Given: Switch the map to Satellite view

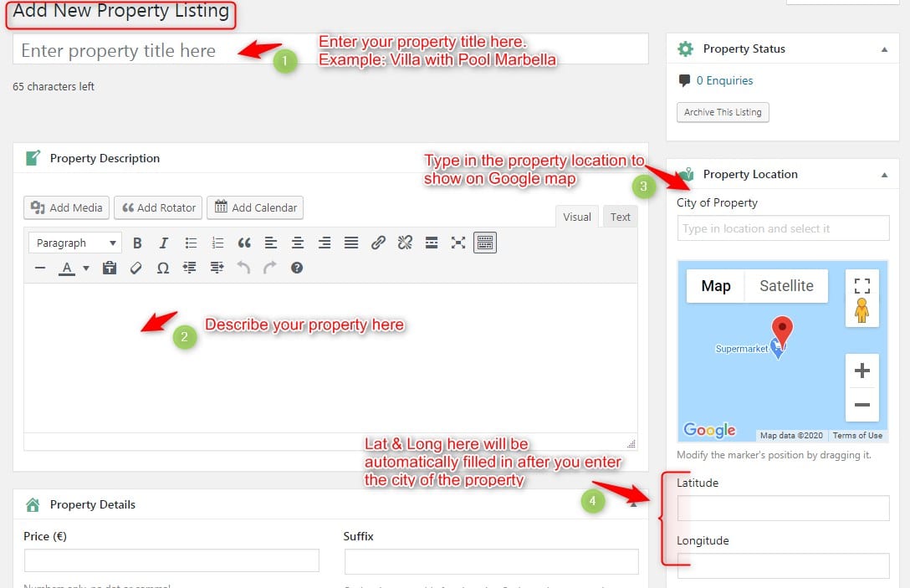Looking at the screenshot, I should (785, 286).
